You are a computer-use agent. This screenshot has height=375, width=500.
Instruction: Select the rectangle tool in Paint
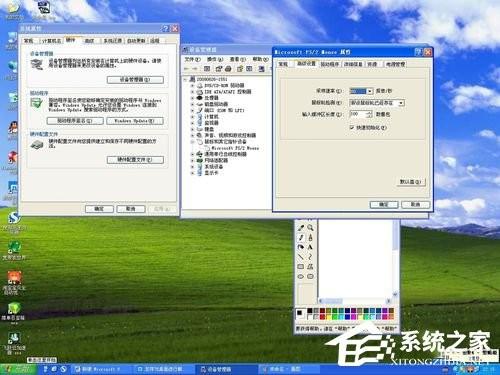point(301,267)
